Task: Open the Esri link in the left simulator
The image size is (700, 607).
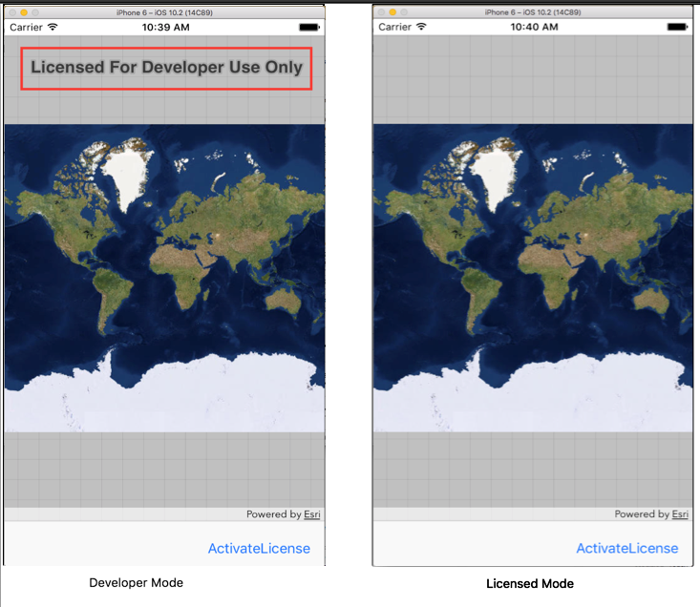Action: point(312,514)
